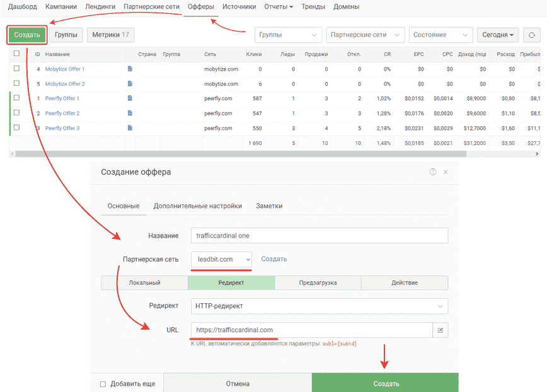Expand the Партнерские сети filter dropdown
547x392 pixels.
[x=365, y=35]
